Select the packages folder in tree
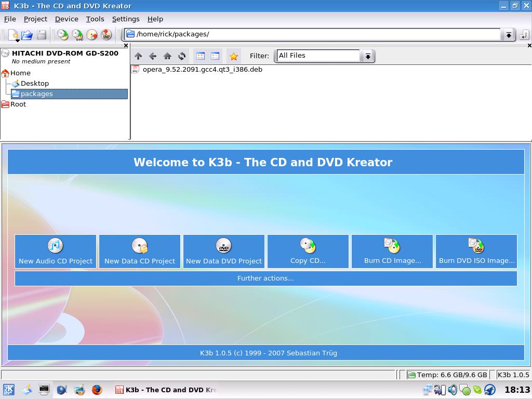This screenshot has height=399, width=532. coord(69,94)
